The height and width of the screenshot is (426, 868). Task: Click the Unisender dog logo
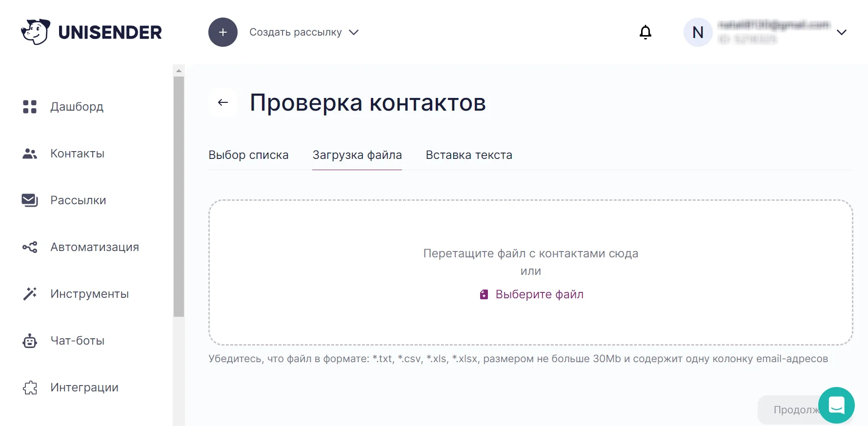(x=36, y=32)
